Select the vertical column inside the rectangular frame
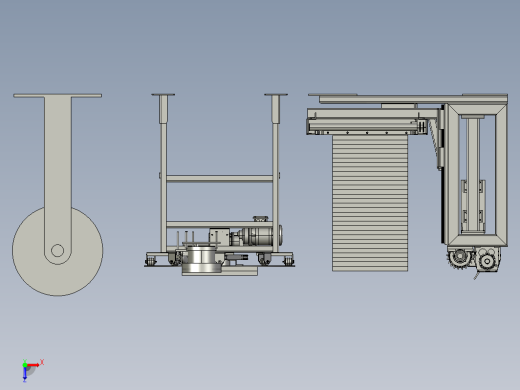 (473, 175)
